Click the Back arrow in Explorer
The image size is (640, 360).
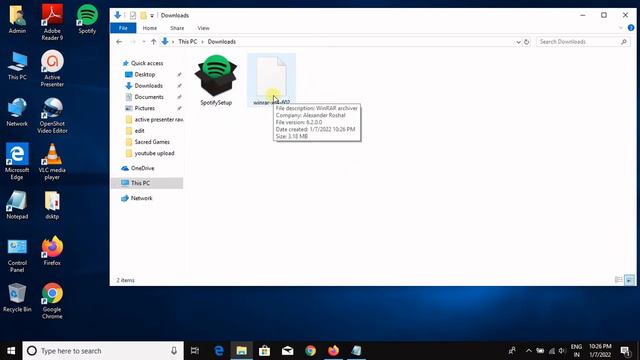click(x=119, y=42)
